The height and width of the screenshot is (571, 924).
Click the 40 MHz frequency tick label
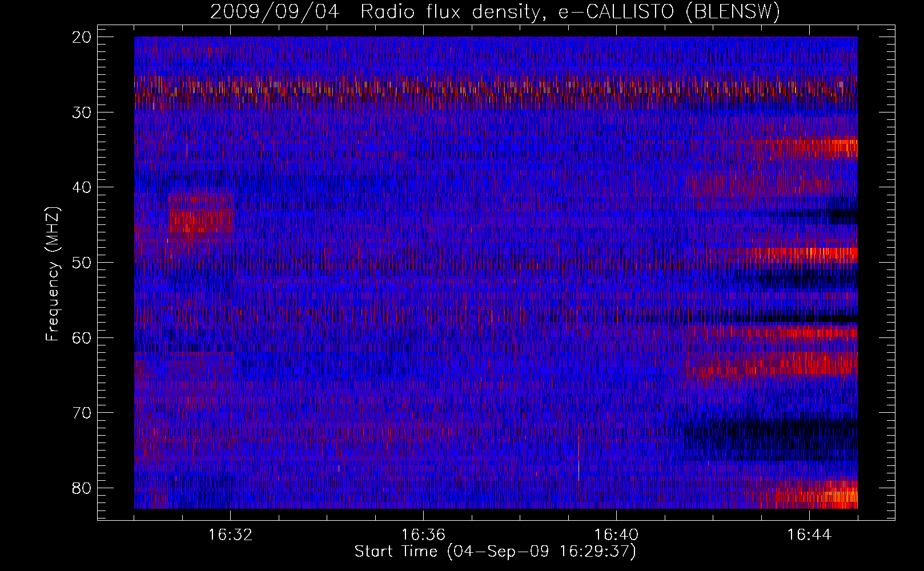[x=82, y=188]
